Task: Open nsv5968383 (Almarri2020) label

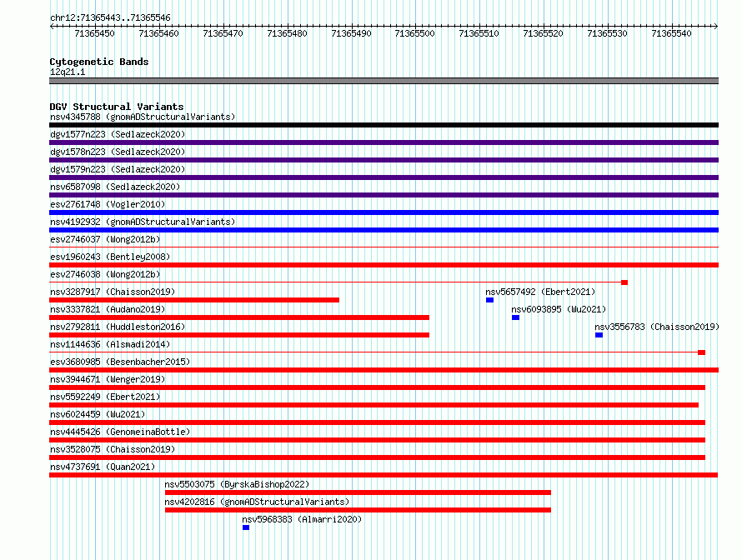Action: (x=302, y=519)
